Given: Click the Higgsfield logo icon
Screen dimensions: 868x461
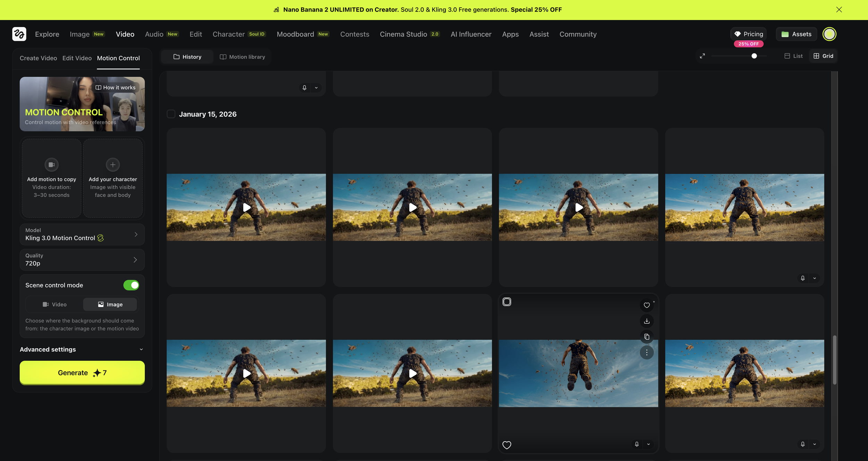Looking at the screenshot, I should 19,34.
